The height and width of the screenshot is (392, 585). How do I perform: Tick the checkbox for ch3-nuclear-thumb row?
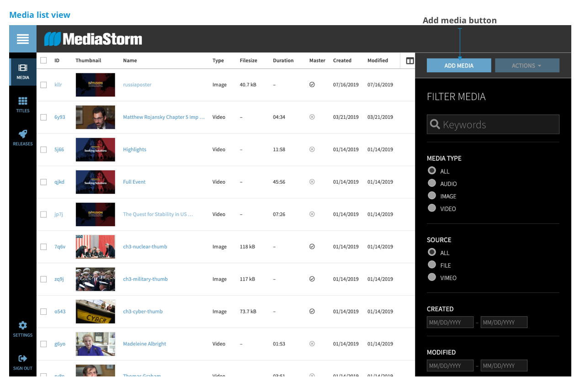tap(43, 247)
